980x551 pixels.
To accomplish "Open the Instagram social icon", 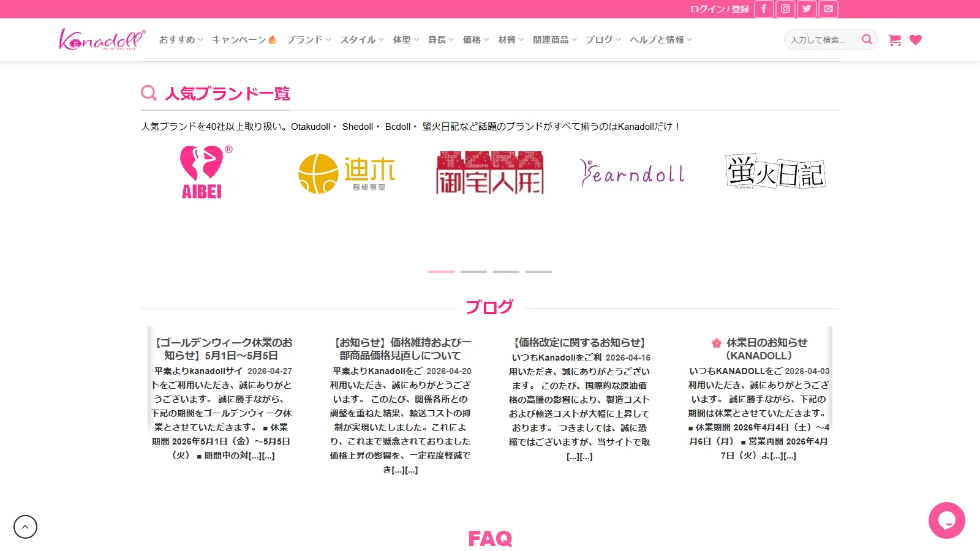I will (x=785, y=9).
